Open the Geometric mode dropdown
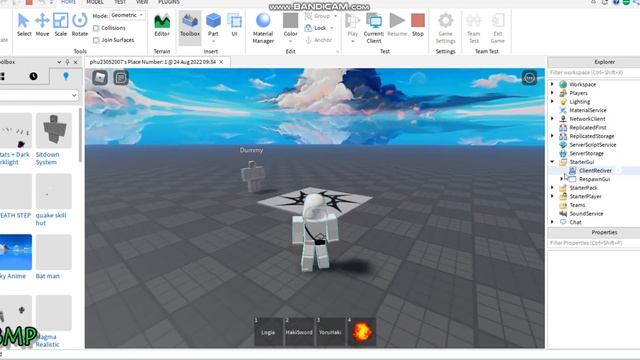The image size is (640, 360). [127, 15]
